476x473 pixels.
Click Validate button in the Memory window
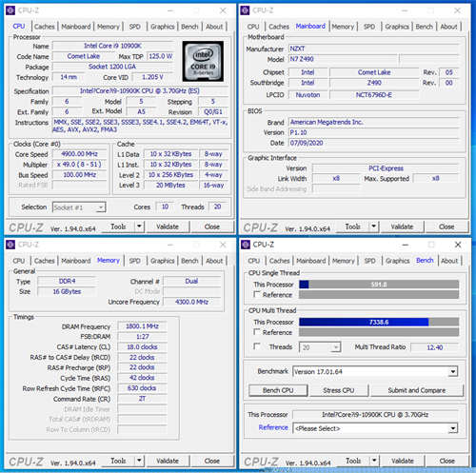pos(168,461)
